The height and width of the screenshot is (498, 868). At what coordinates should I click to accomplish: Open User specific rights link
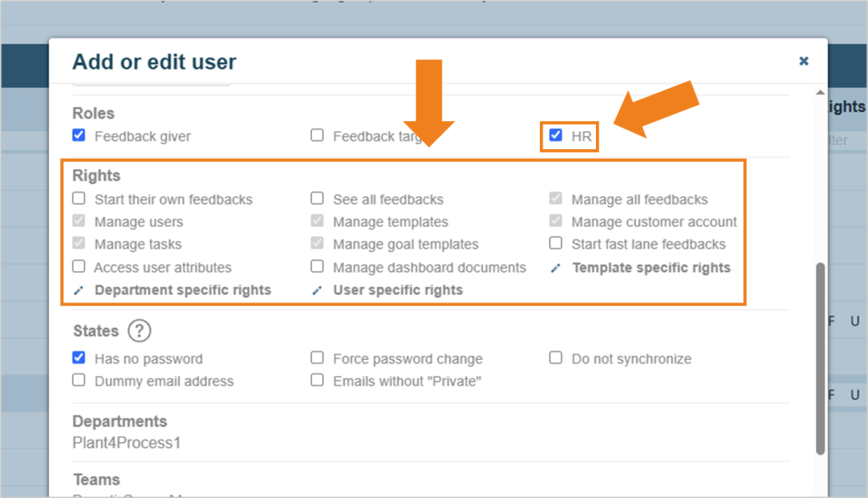pyautogui.click(x=398, y=290)
